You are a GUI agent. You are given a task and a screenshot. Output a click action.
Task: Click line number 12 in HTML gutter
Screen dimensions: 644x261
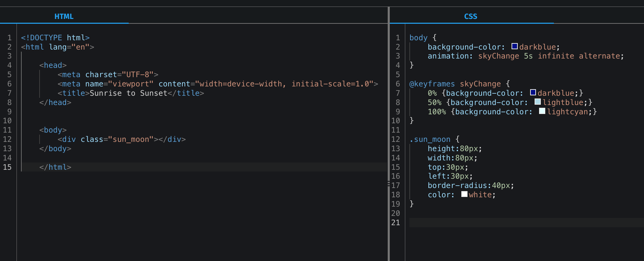(7, 139)
